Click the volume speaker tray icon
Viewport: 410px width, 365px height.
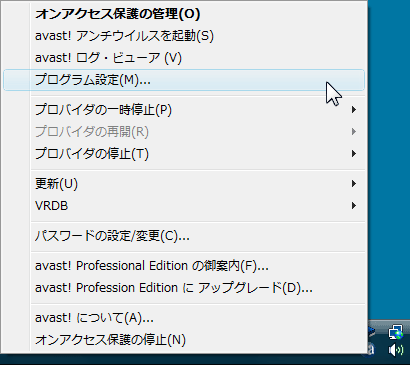(396, 350)
